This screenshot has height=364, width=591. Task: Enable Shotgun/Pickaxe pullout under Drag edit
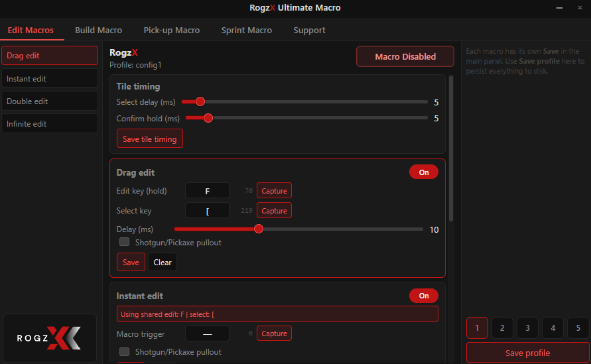point(125,242)
